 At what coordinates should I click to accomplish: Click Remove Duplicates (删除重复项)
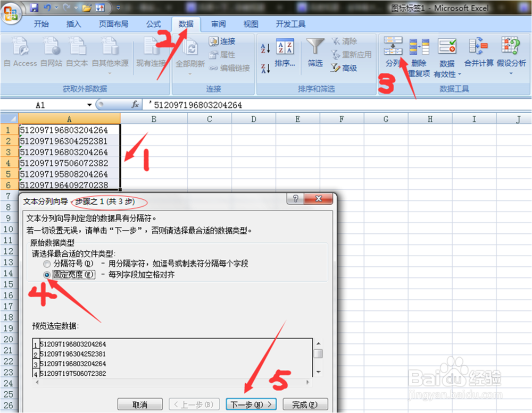click(419, 57)
